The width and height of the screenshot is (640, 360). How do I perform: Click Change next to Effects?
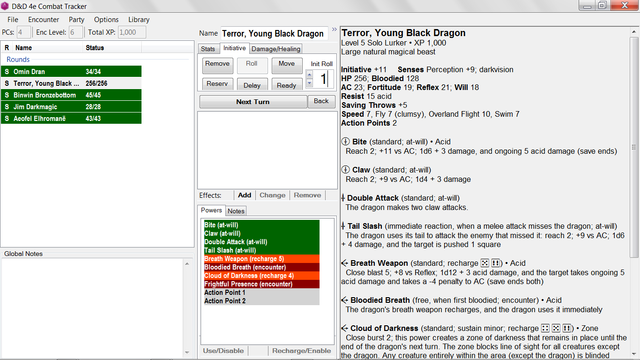272,195
